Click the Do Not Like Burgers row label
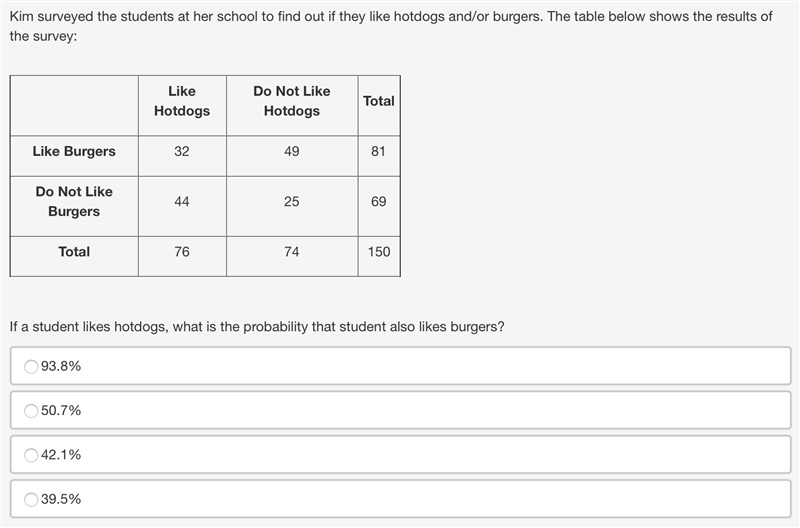This screenshot has width=800, height=528. (x=74, y=206)
